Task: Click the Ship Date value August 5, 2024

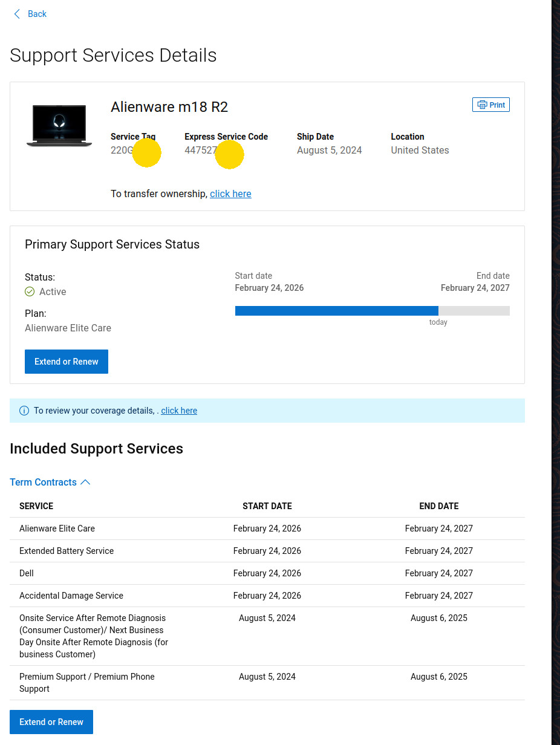Action: [x=330, y=150]
